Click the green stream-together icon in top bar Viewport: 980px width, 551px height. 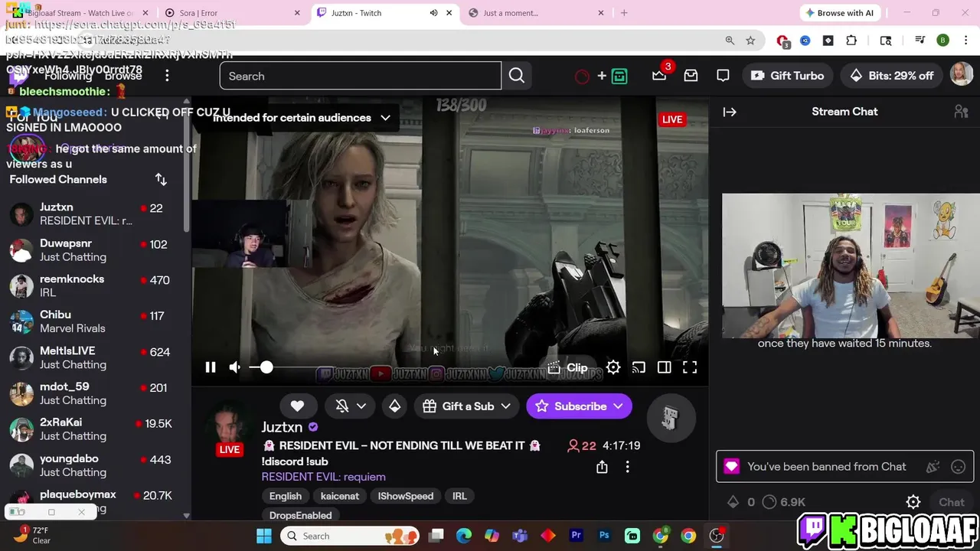pyautogui.click(x=619, y=76)
